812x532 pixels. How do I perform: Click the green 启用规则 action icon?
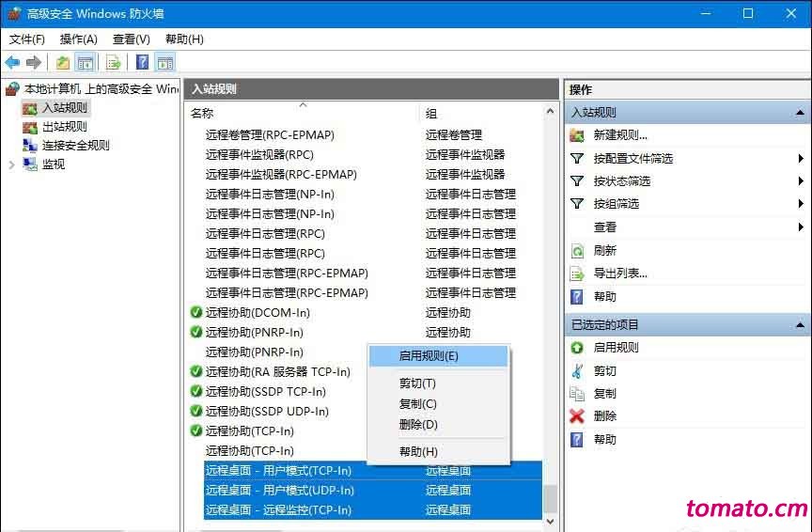click(x=577, y=348)
